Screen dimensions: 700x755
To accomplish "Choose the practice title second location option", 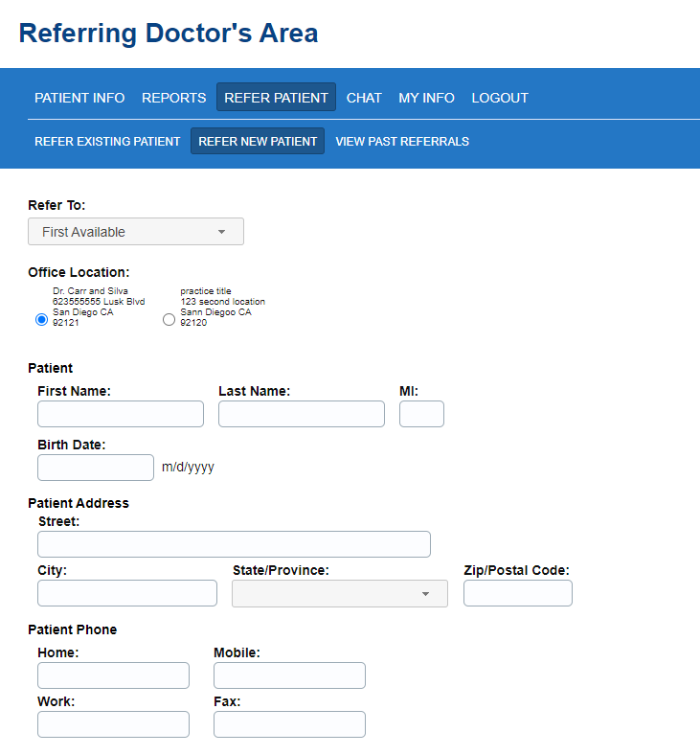I will pyautogui.click(x=169, y=320).
